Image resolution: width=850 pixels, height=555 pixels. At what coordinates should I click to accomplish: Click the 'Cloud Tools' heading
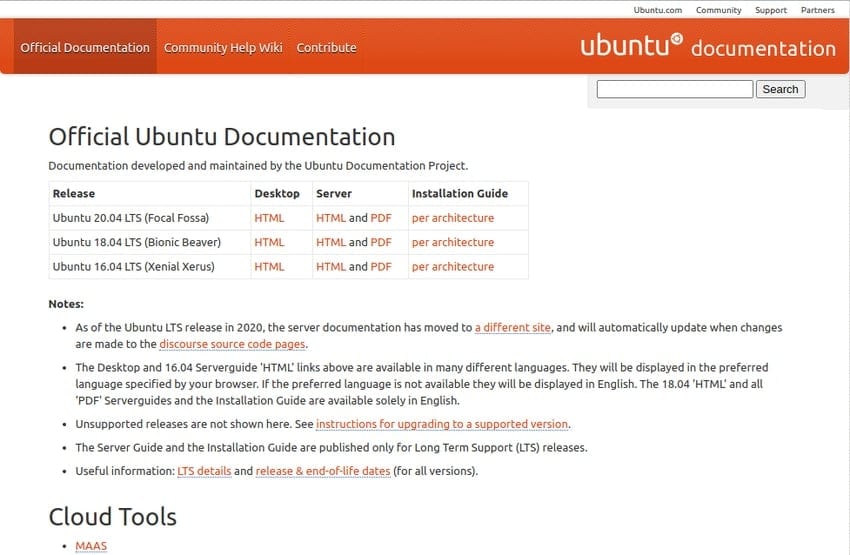[113, 517]
